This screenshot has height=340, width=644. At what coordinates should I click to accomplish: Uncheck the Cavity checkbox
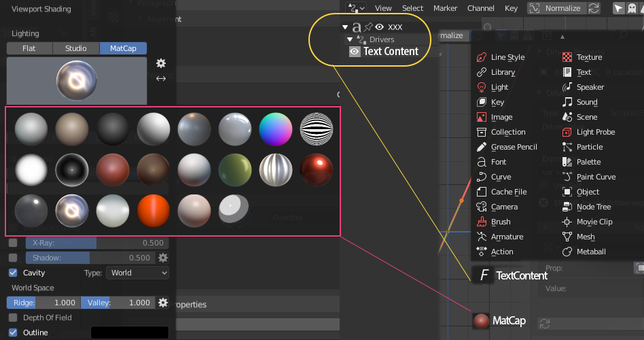(x=13, y=273)
